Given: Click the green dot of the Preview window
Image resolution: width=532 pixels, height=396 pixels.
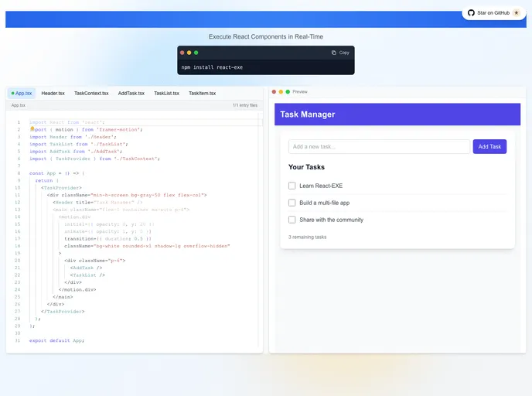Looking at the screenshot, I should click(288, 91).
